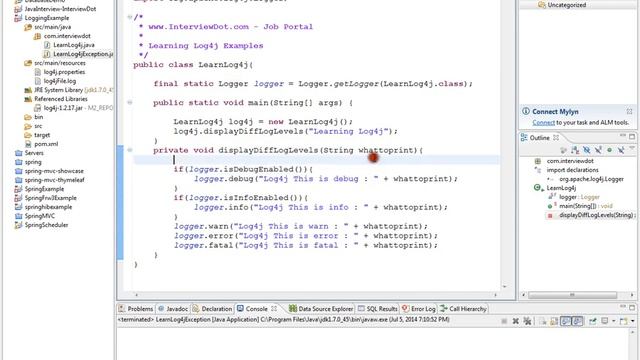The image size is (640, 360).
Task: Open the SQL Results tab
Action: coord(378,309)
